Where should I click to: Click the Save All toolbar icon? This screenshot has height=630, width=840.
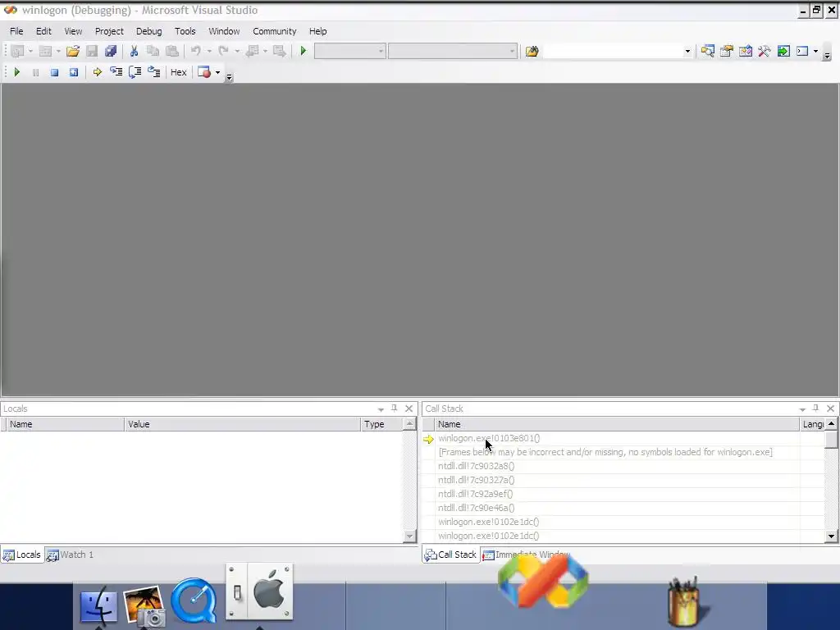pyautogui.click(x=111, y=52)
